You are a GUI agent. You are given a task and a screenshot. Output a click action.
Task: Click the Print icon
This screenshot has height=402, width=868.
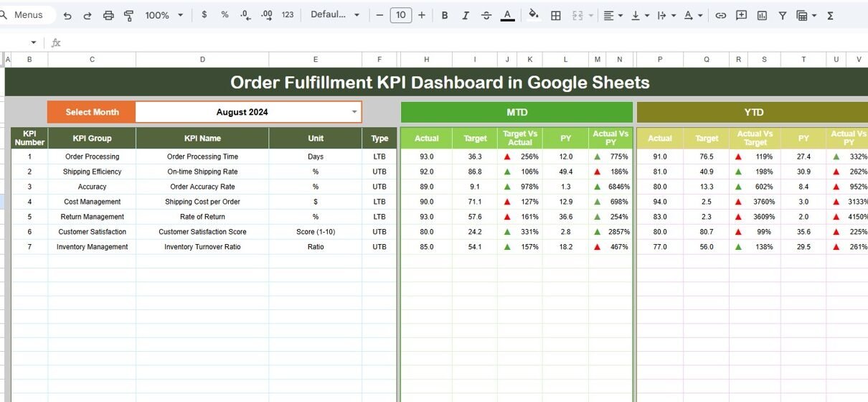[108, 15]
